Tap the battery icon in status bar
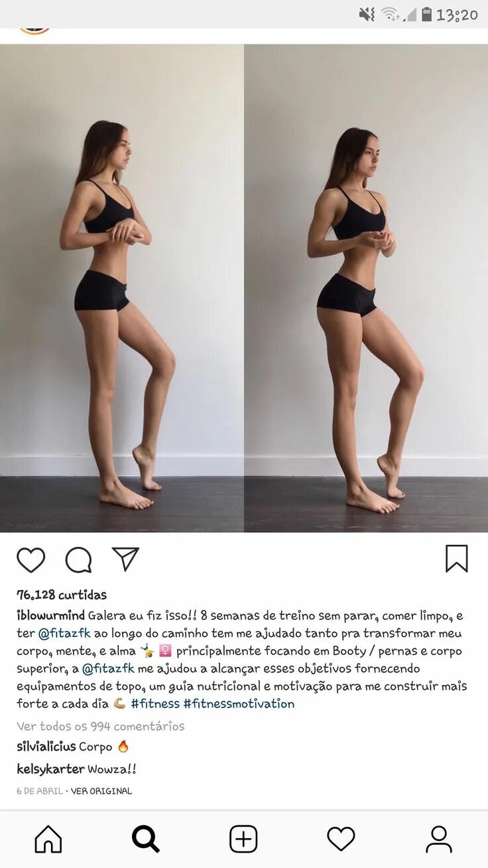The height and width of the screenshot is (868, 488). (426, 14)
